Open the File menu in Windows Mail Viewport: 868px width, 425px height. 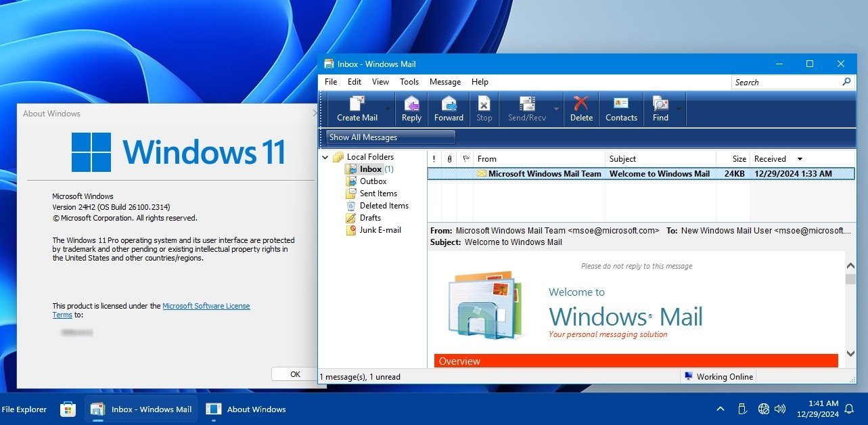point(331,82)
